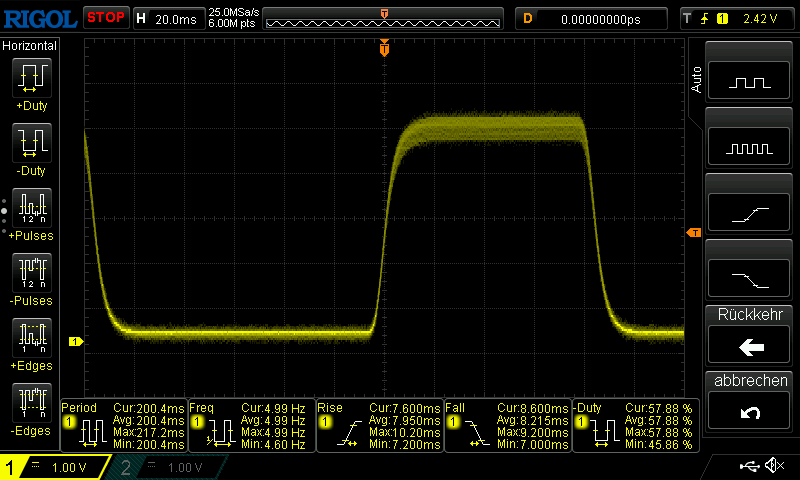Enable channel 2 at the bottom bar
This screenshot has height=480, width=800.
coord(166,468)
